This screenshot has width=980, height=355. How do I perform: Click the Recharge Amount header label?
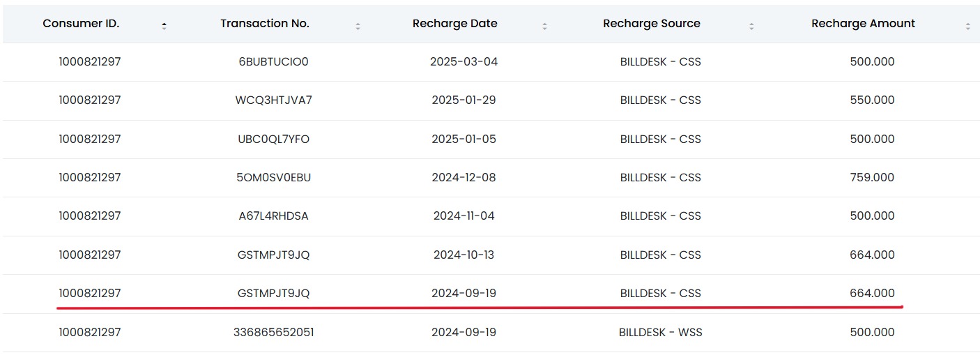[863, 23]
